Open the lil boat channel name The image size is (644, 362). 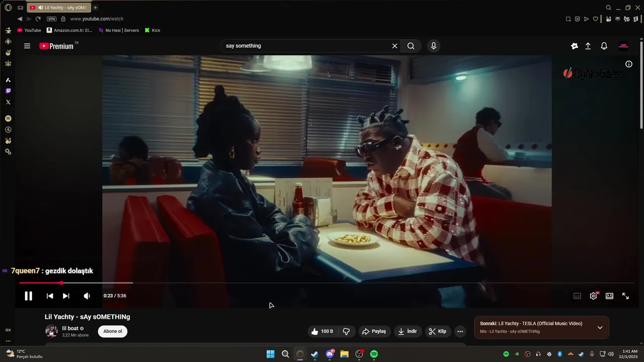[70, 328]
